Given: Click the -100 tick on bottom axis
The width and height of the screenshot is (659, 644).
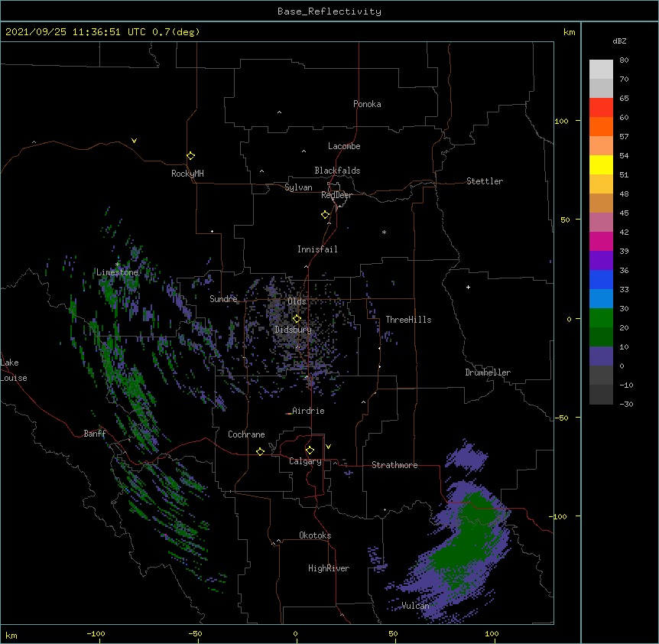Looking at the screenshot, I should point(96,633).
